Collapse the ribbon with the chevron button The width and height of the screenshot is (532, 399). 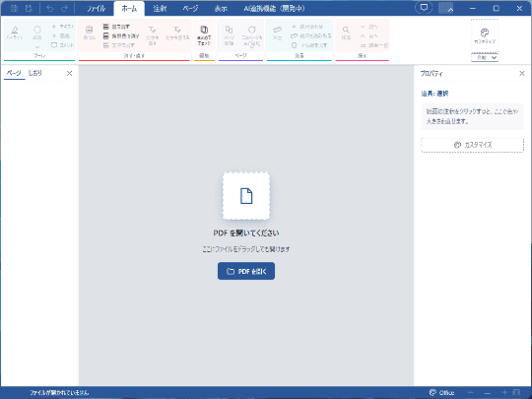pos(446,8)
